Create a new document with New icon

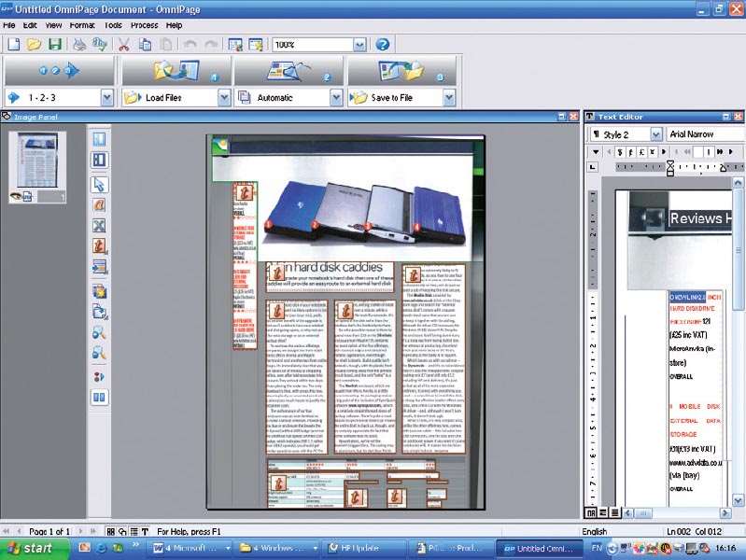coord(14,45)
